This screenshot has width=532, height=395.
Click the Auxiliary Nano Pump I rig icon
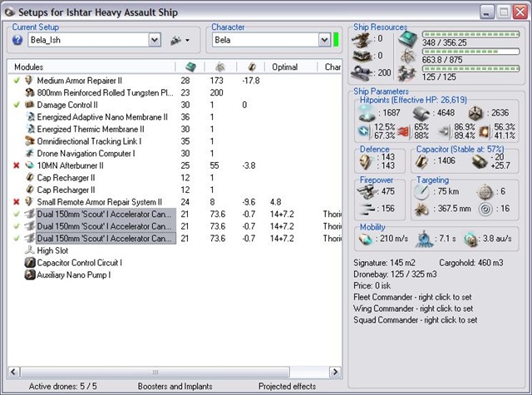30,274
